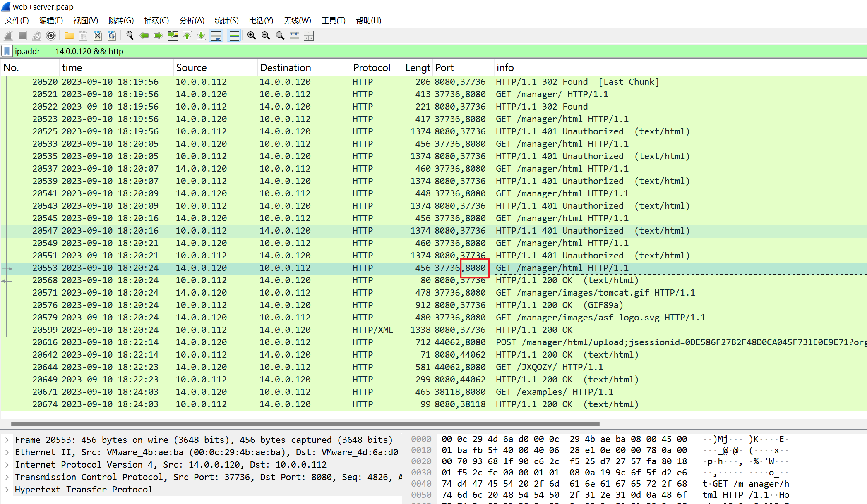867x504 pixels.
Task: Open a capture file via folder icon
Action: [x=69, y=36]
